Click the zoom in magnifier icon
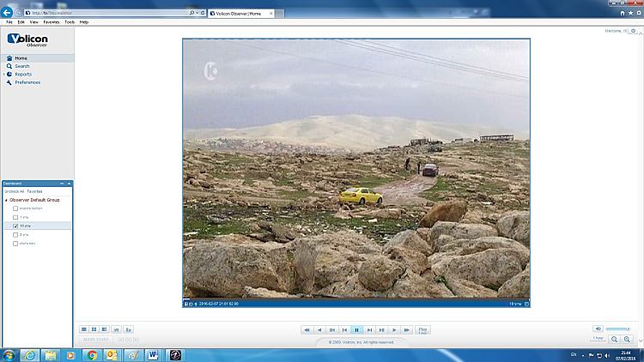Screen dimensions: 644x362 click(x=628, y=340)
